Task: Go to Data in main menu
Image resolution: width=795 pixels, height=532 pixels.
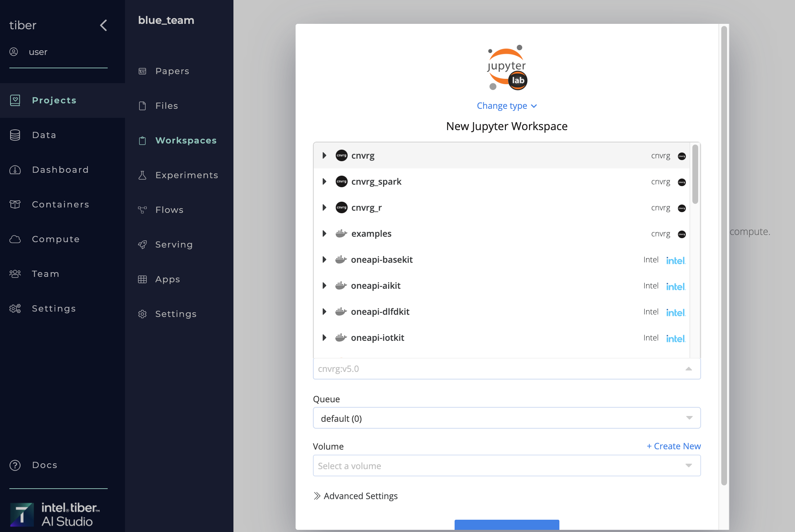Action: point(44,135)
